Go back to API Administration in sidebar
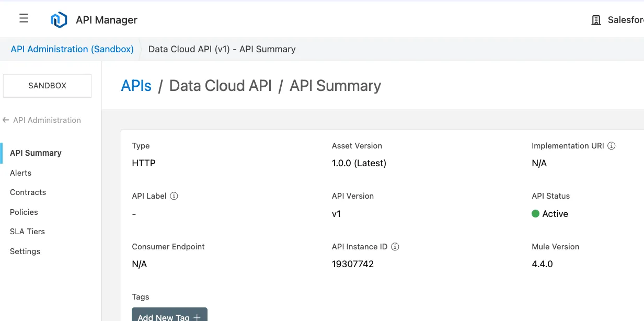The image size is (644, 321). click(47, 120)
